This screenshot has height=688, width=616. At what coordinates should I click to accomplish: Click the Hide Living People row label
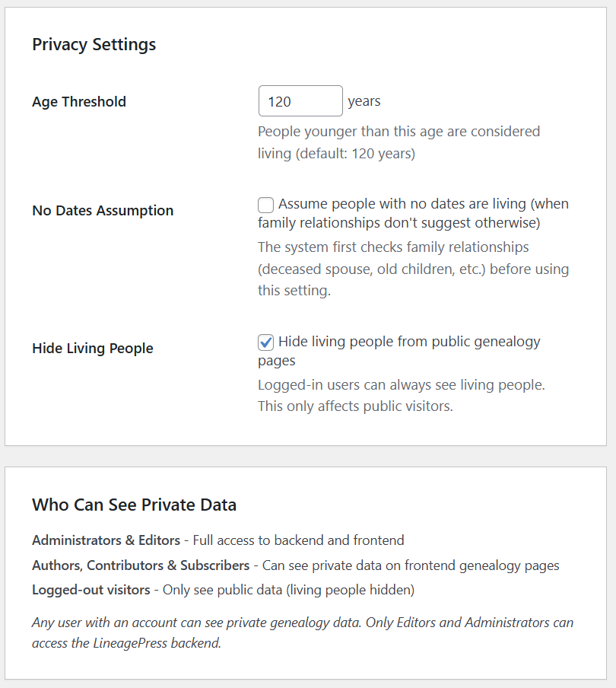click(x=93, y=349)
